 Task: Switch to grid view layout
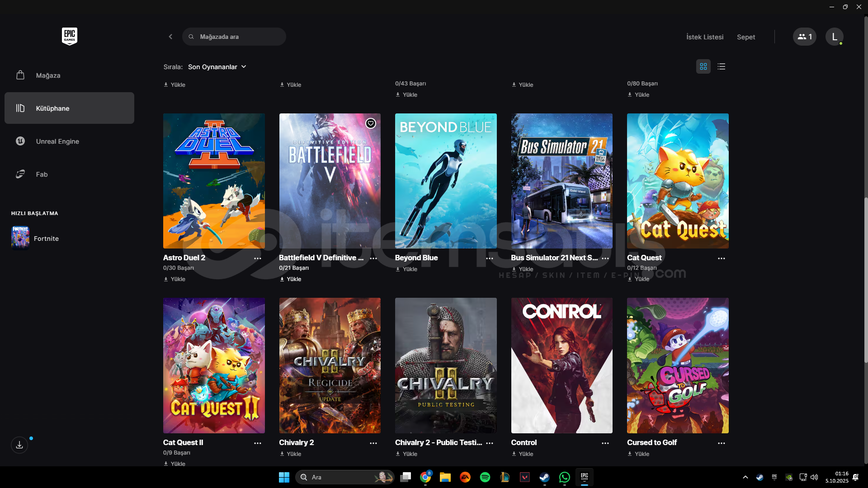pos(703,66)
